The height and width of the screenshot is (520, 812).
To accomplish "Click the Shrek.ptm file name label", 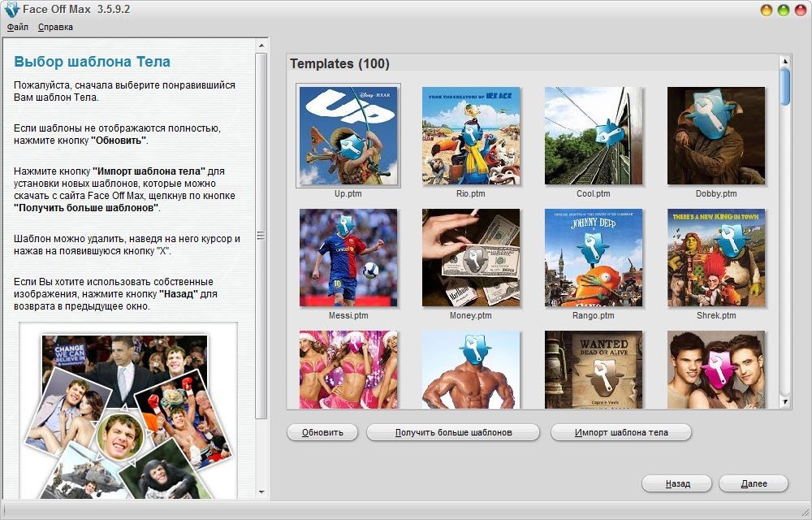I will click(x=716, y=315).
